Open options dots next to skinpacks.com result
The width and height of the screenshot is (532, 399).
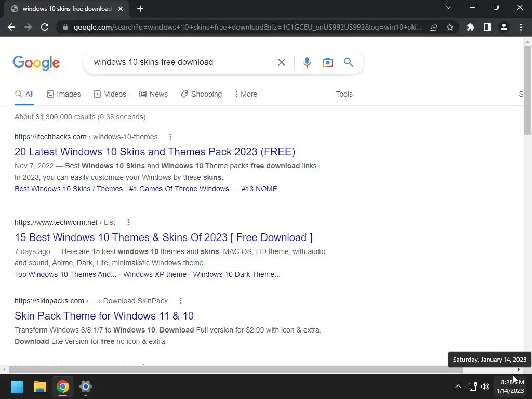181,301
